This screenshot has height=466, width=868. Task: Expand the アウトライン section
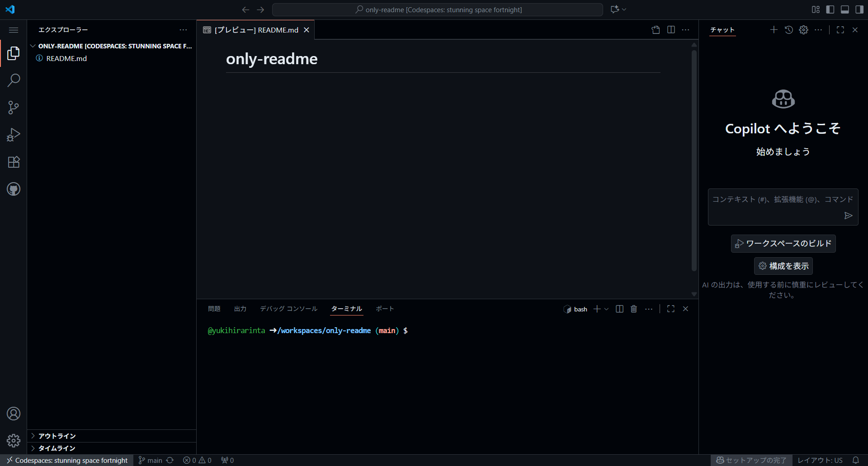[x=112, y=436]
